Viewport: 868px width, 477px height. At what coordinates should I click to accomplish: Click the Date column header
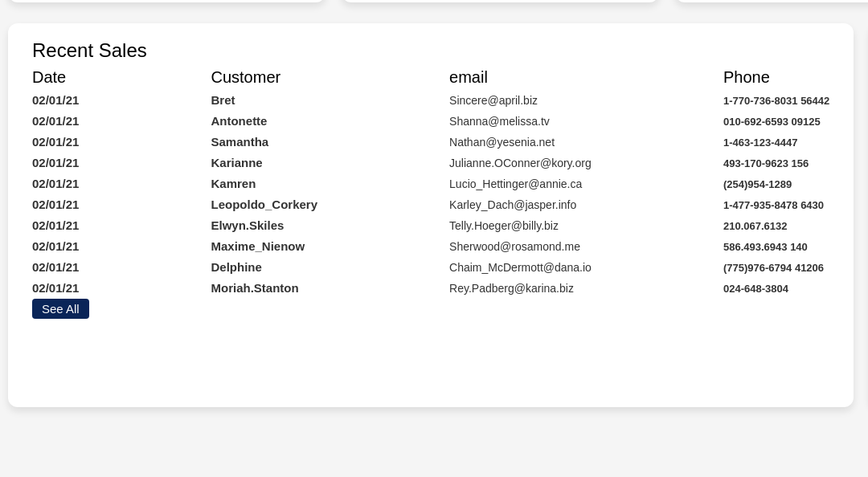click(x=49, y=77)
